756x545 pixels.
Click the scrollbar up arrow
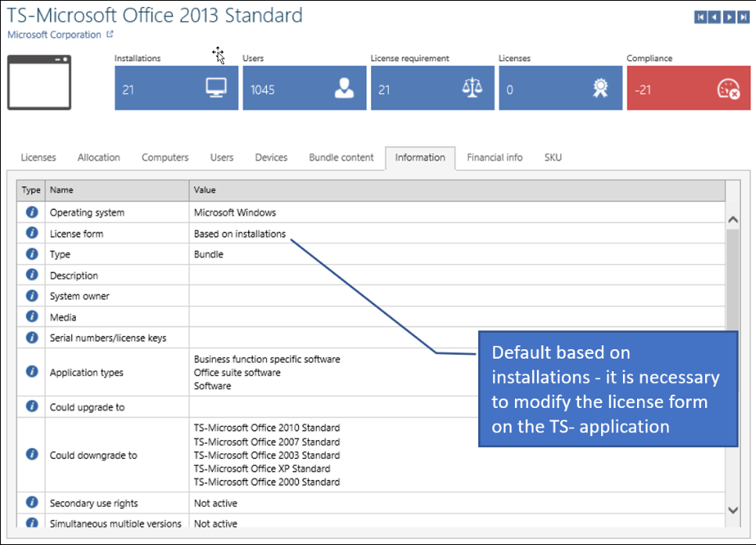pyautogui.click(x=734, y=219)
